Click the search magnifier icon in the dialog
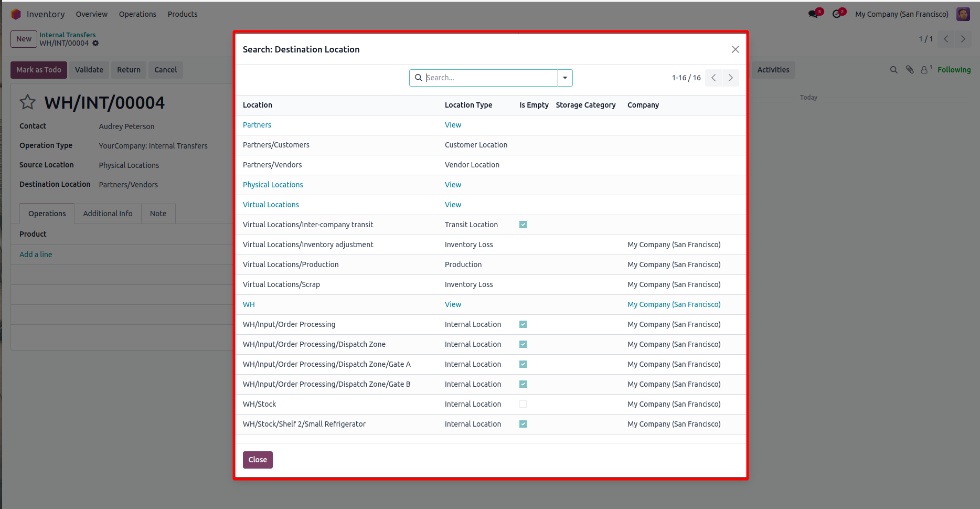Image resolution: width=980 pixels, height=509 pixels. coord(419,78)
